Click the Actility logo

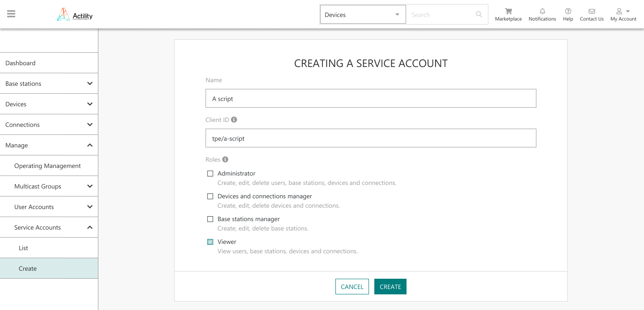(75, 15)
